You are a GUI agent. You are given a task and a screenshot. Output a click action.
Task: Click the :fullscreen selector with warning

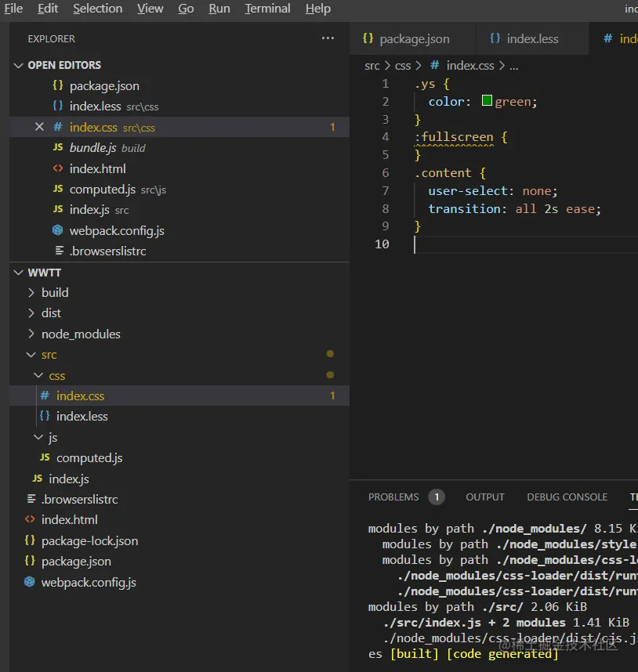(x=454, y=137)
